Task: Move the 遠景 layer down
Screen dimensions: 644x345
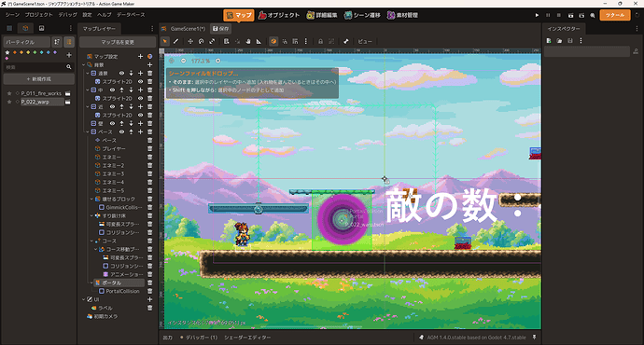Action: click(131, 73)
